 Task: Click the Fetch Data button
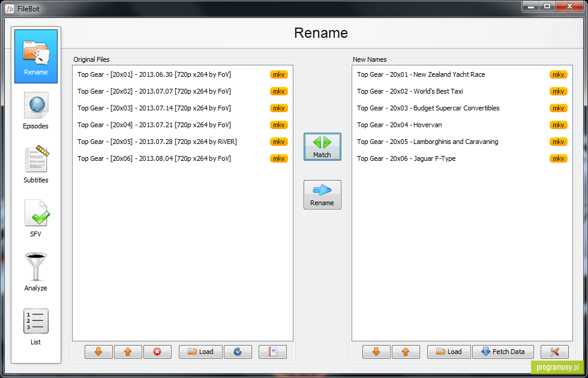(503, 352)
